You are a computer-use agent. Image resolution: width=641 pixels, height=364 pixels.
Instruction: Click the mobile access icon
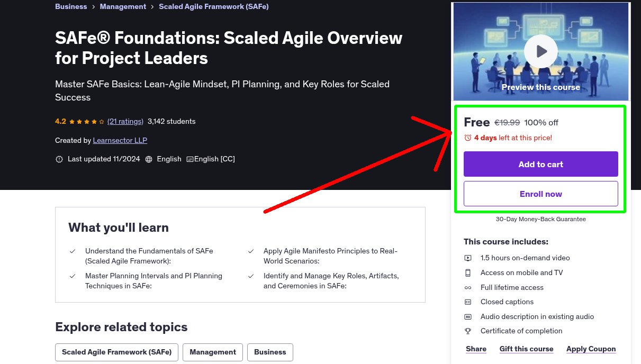tap(468, 273)
